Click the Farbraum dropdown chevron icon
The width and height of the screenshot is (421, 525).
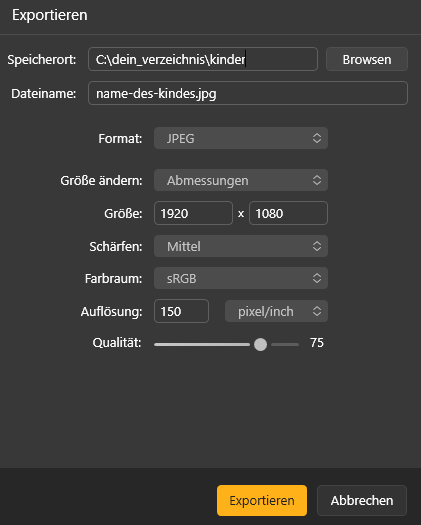(x=317, y=278)
